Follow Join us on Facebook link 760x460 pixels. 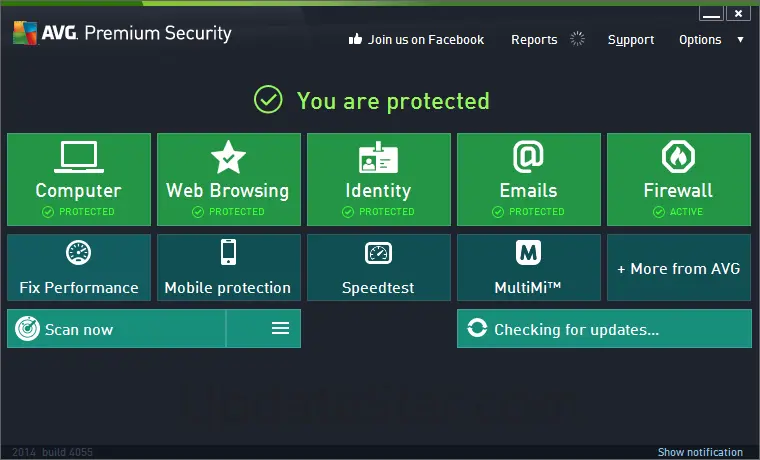click(x=426, y=40)
